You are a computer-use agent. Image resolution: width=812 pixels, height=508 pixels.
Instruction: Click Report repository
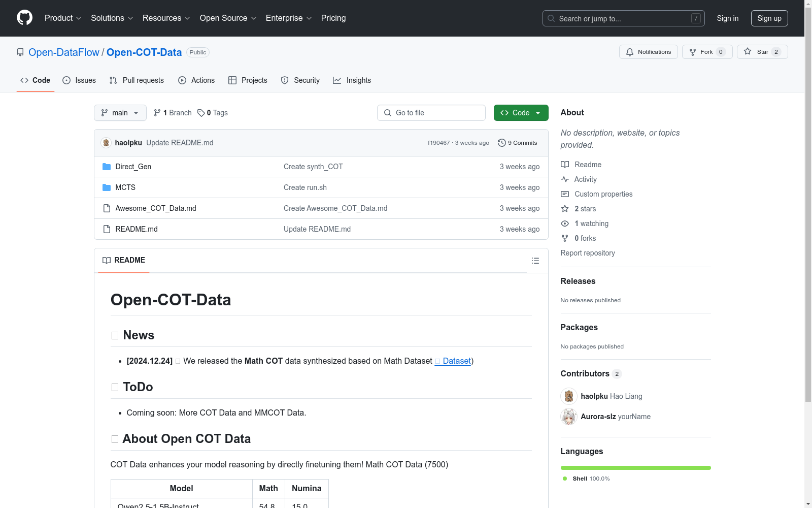(588, 253)
